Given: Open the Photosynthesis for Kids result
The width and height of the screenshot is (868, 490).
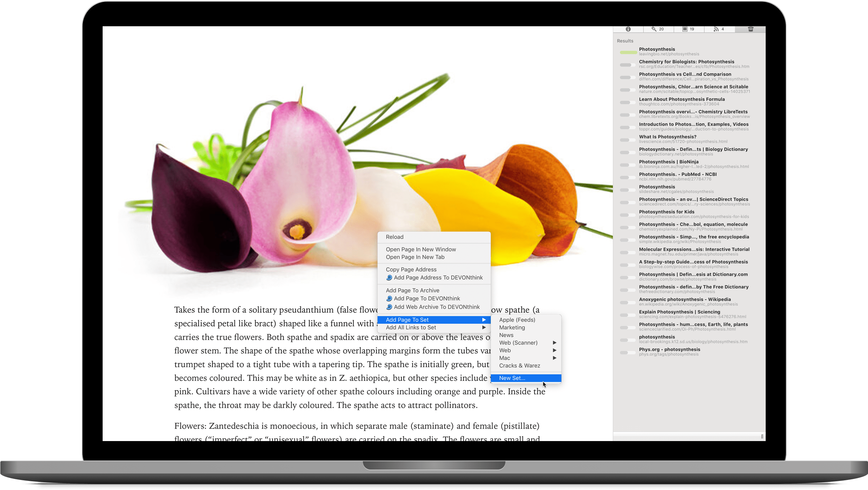Looking at the screenshot, I should click(x=667, y=212).
